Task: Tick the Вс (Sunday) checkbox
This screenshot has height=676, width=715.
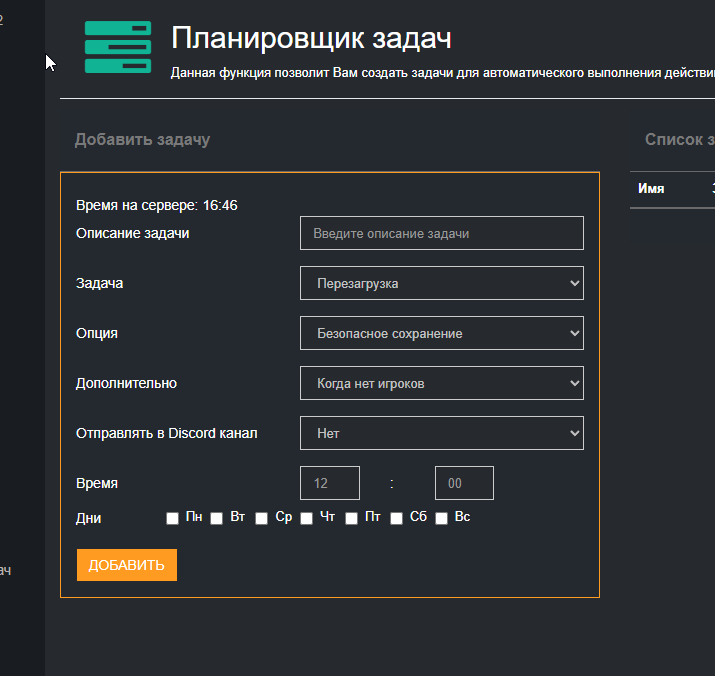Action: [x=441, y=518]
